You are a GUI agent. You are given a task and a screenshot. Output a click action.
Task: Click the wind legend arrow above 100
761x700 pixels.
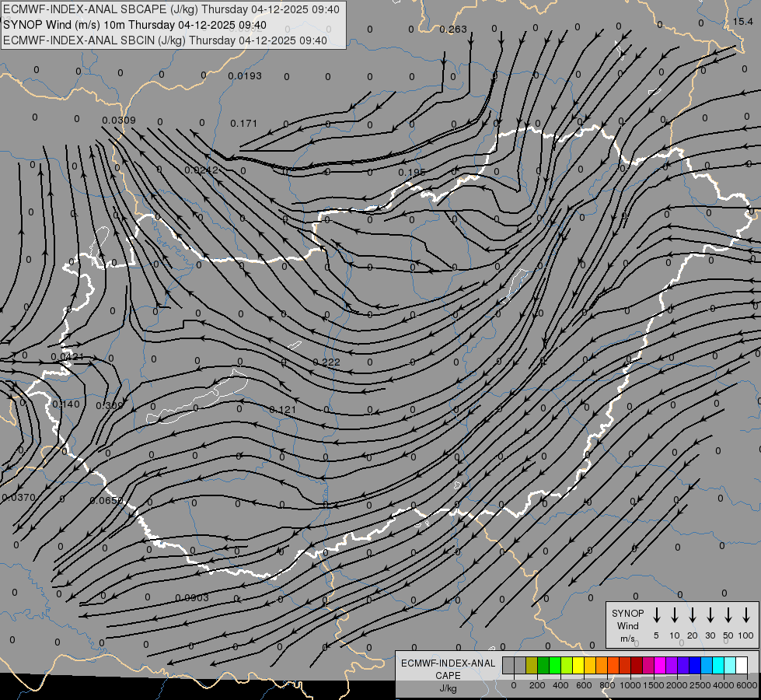coord(746,614)
